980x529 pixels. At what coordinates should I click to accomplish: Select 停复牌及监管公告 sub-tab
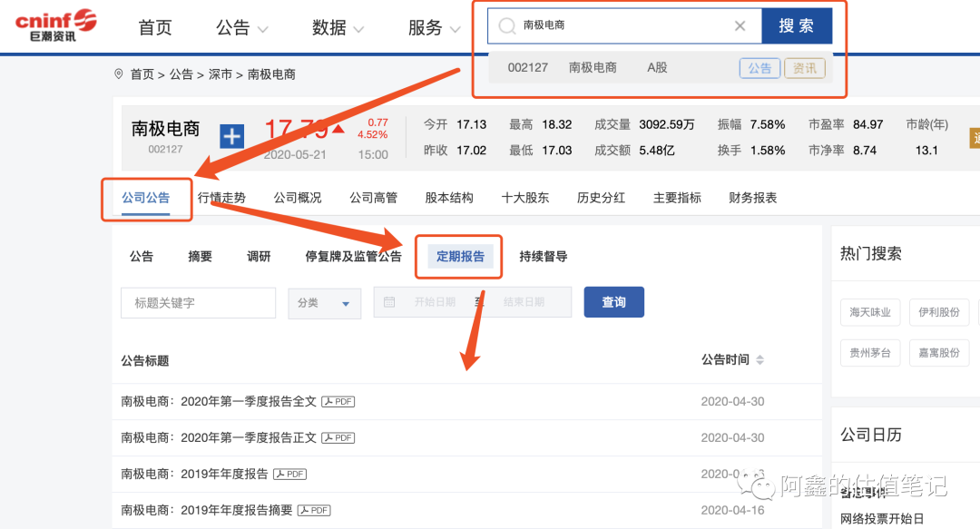tap(353, 257)
